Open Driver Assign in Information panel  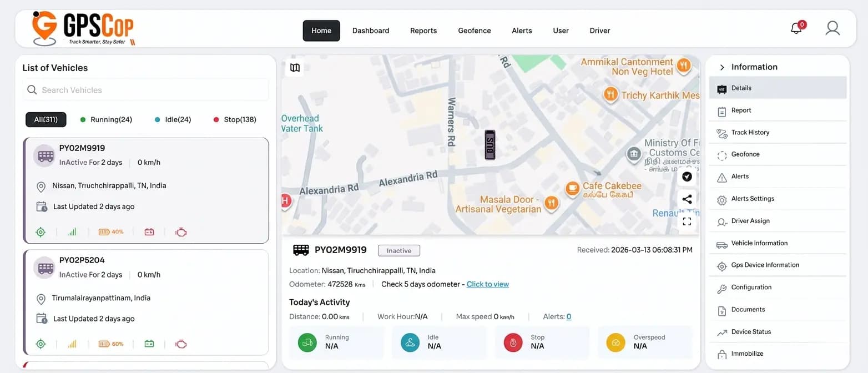778,221
